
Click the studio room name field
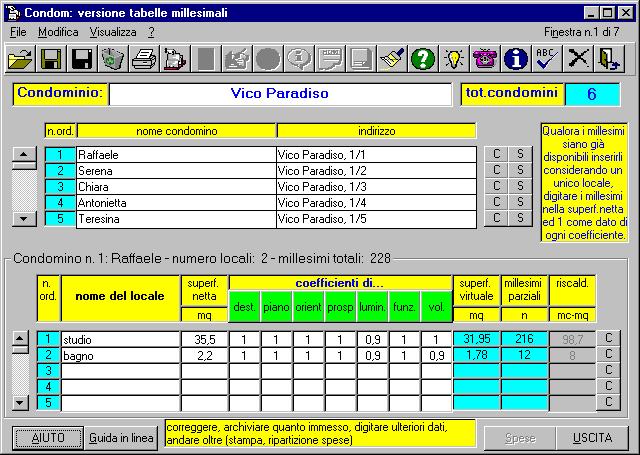tap(119, 340)
